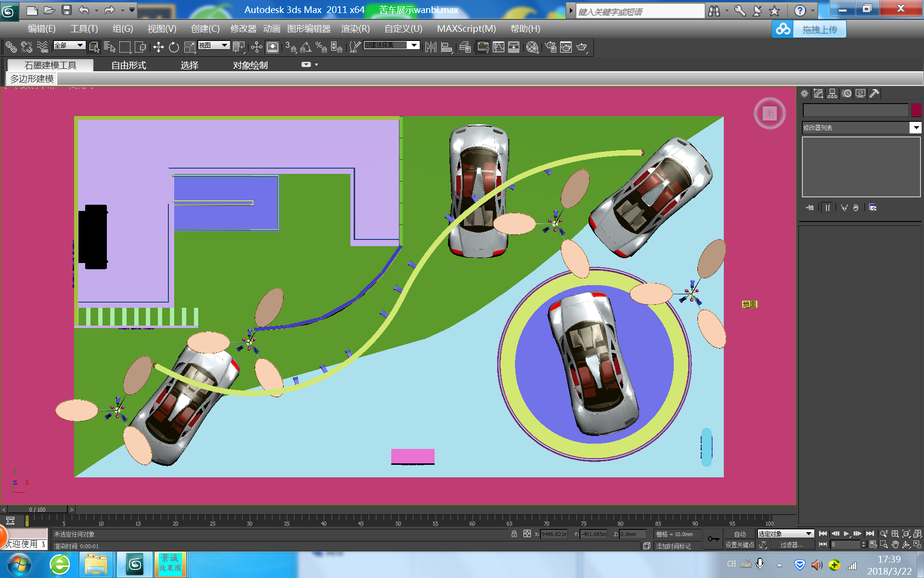924x578 pixels.
Task: Toggle Window/Crossing selection mode
Action: click(x=140, y=47)
